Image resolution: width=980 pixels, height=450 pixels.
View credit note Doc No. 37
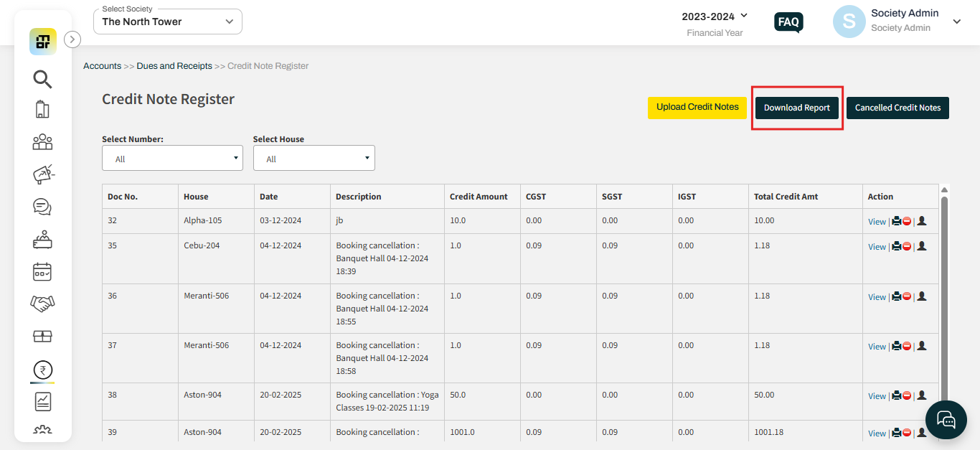coord(877,347)
